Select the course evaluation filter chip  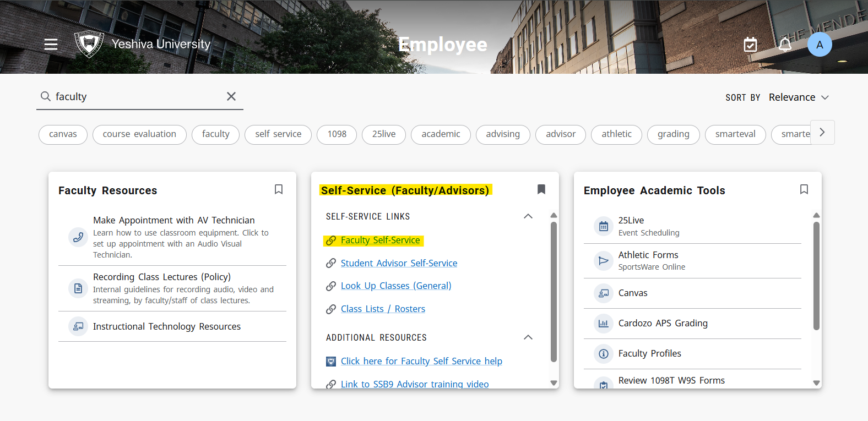(x=139, y=134)
